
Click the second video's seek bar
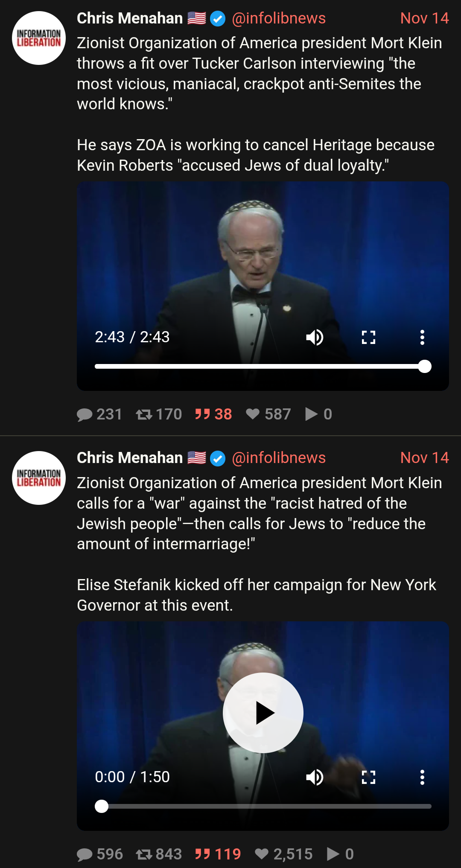[x=263, y=807]
